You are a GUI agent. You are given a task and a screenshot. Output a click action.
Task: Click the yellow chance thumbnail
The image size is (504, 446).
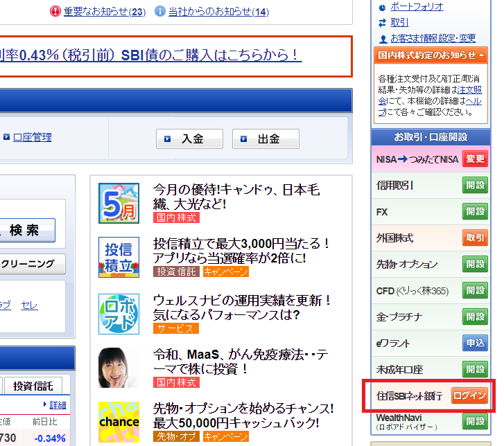pyautogui.click(x=119, y=422)
